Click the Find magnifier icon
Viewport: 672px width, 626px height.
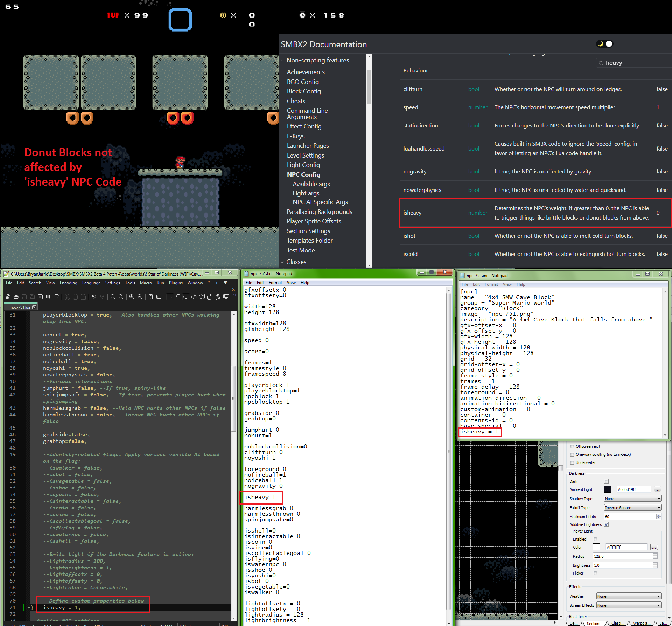click(x=113, y=297)
